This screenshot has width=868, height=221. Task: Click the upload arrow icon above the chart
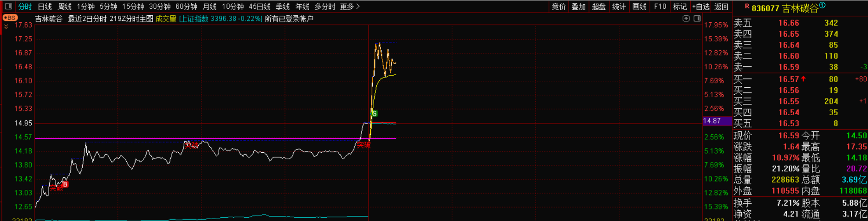[x=686, y=19]
